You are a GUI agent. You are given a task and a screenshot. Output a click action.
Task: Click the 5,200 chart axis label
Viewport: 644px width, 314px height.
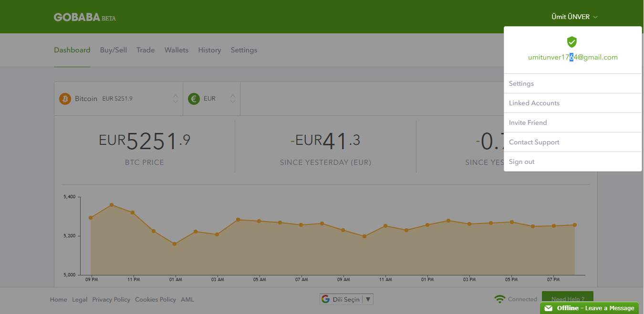click(70, 236)
